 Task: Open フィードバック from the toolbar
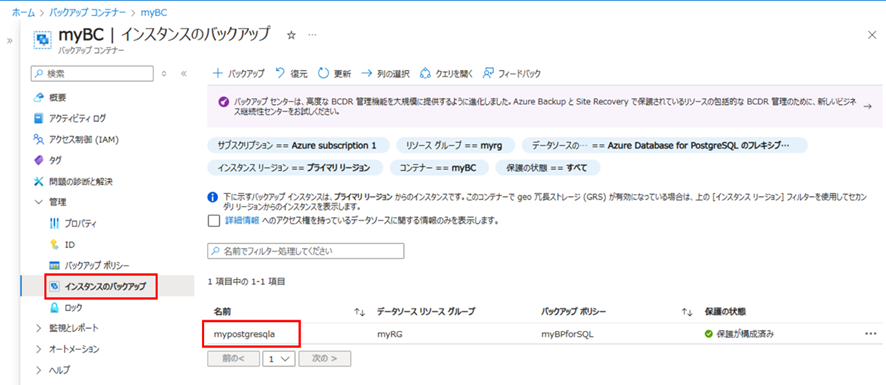click(x=511, y=73)
